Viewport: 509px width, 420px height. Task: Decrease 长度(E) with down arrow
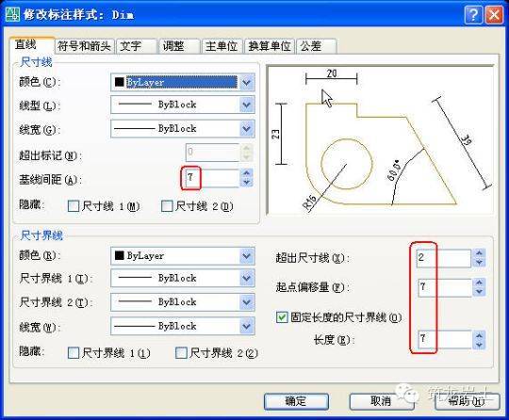(479, 344)
